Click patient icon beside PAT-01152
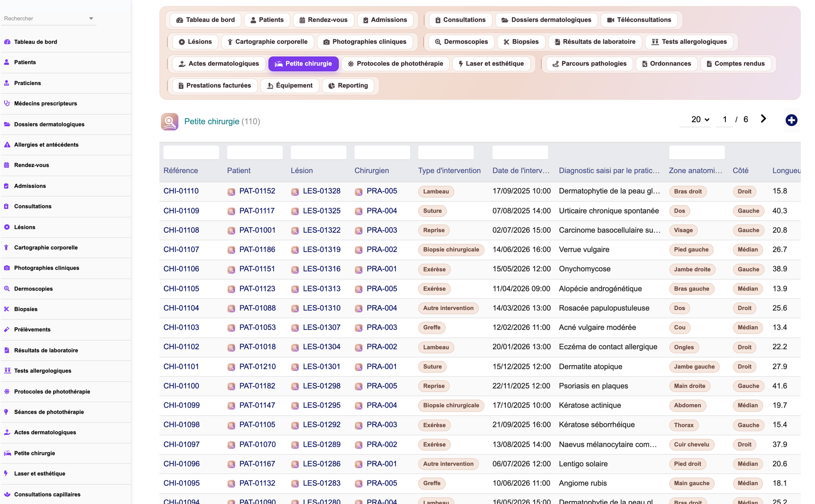The image size is (815, 504). pos(231,192)
